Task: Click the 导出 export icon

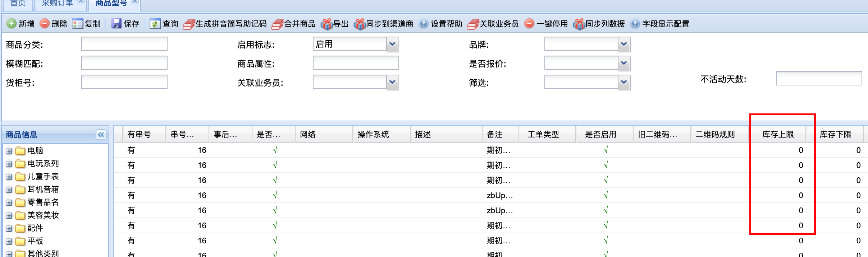Action: coord(326,24)
